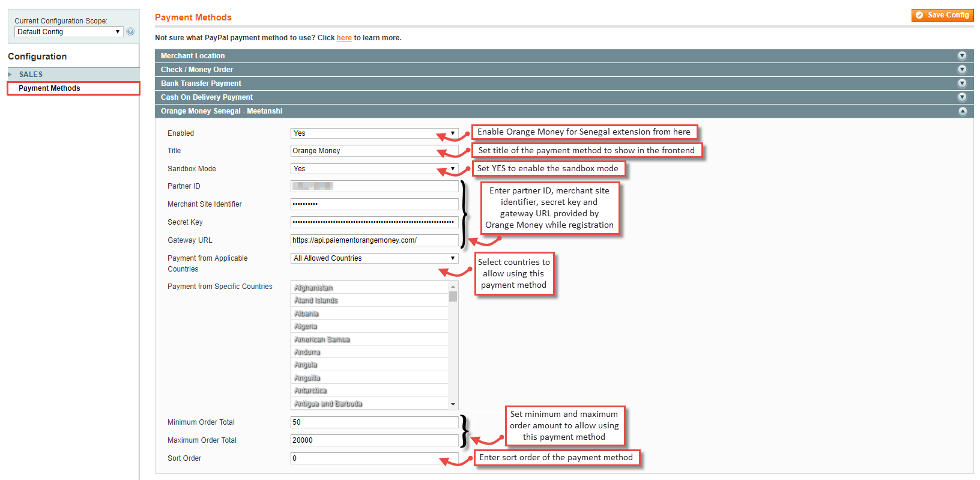This screenshot has width=980, height=480.
Task: Click Orange Money Senegal collapse arrow icon
Action: (x=962, y=111)
